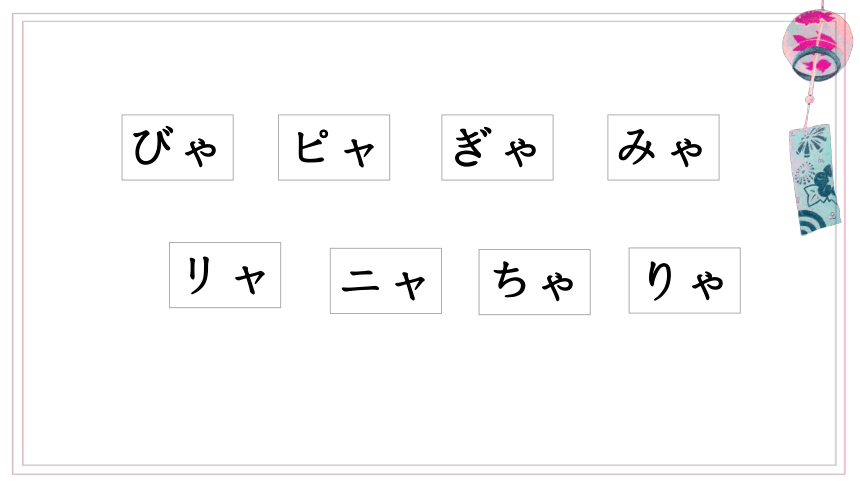
Task: Click the glass wind chime bell
Action: [817, 45]
